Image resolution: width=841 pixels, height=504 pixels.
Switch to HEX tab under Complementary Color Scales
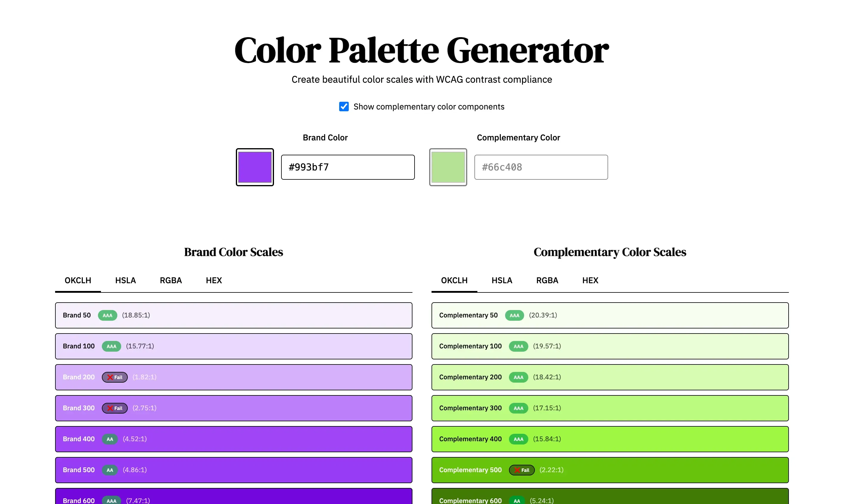pos(590,280)
